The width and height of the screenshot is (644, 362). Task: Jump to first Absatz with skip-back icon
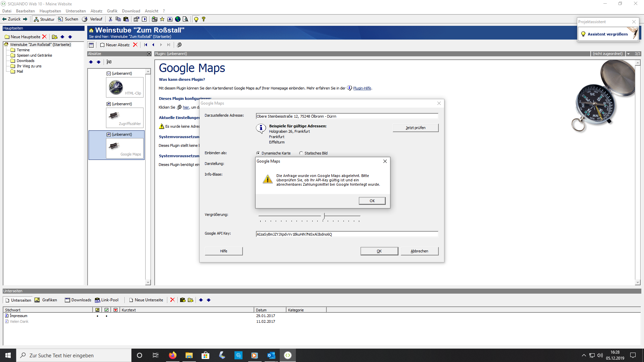tap(146, 45)
